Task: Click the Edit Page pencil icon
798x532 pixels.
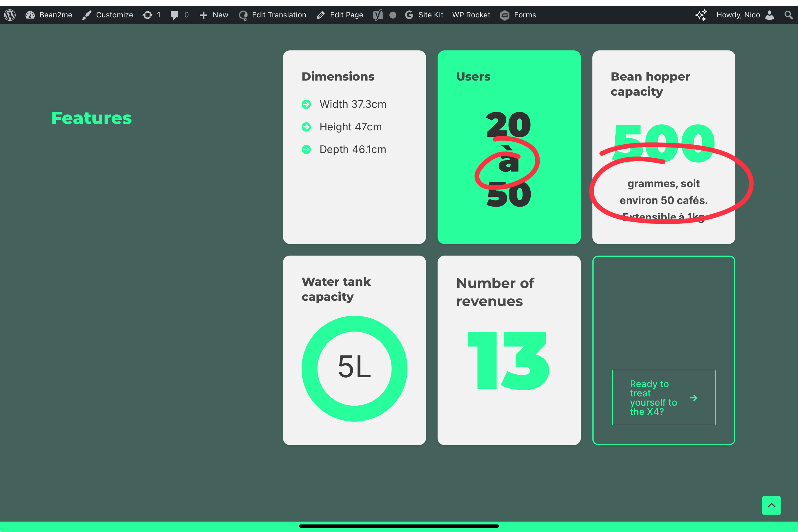Action: pos(320,15)
